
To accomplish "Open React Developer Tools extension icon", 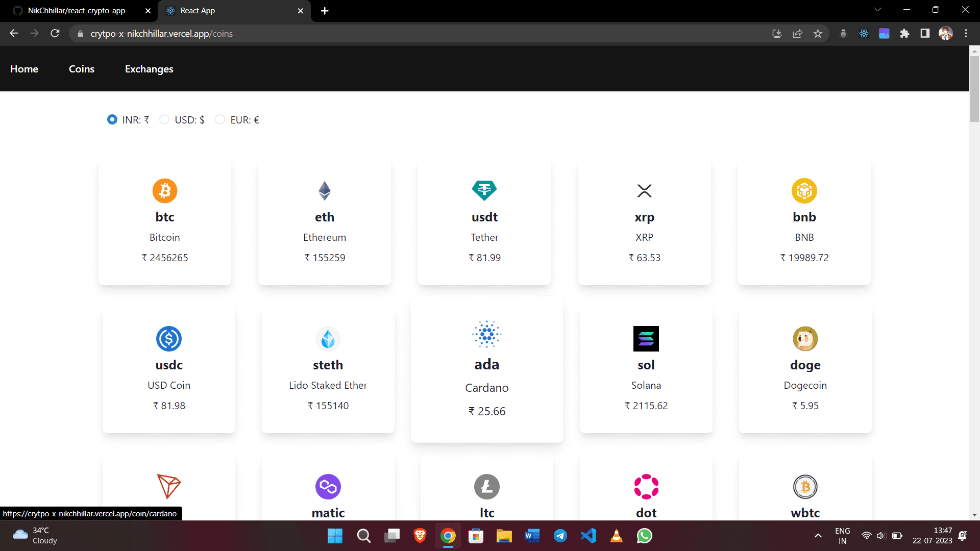I will tap(864, 34).
